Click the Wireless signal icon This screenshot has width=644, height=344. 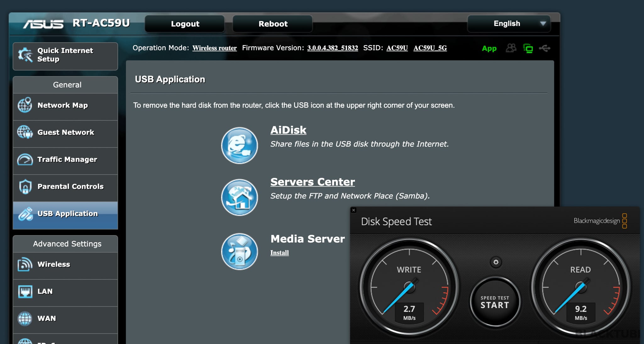pos(25,264)
